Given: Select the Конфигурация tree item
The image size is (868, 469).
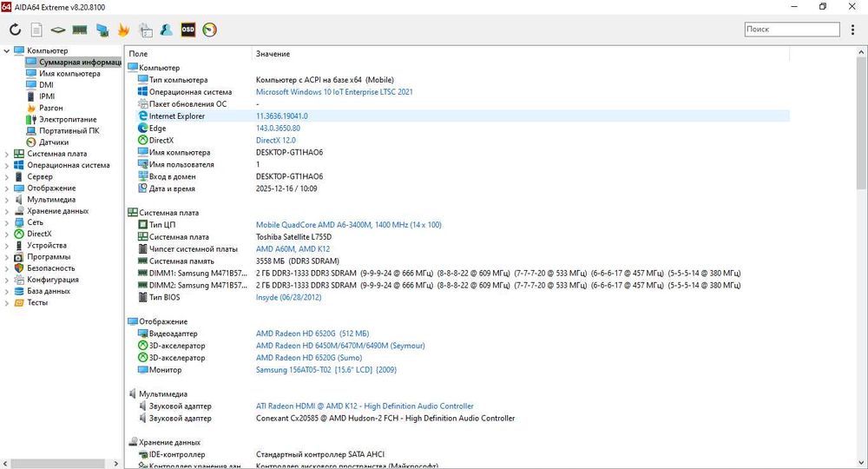Looking at the screenshot, I should [x=53, y=280].
